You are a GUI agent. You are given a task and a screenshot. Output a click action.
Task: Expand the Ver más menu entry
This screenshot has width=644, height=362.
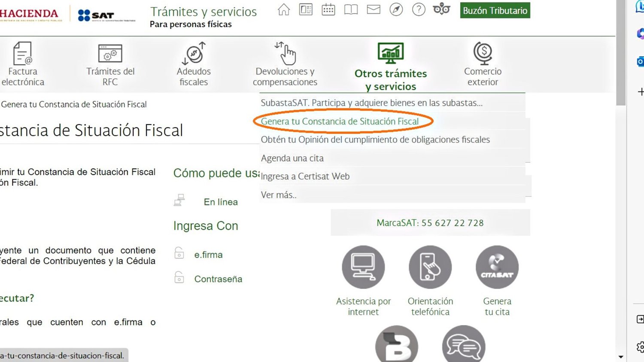click(x=278, y=195)
